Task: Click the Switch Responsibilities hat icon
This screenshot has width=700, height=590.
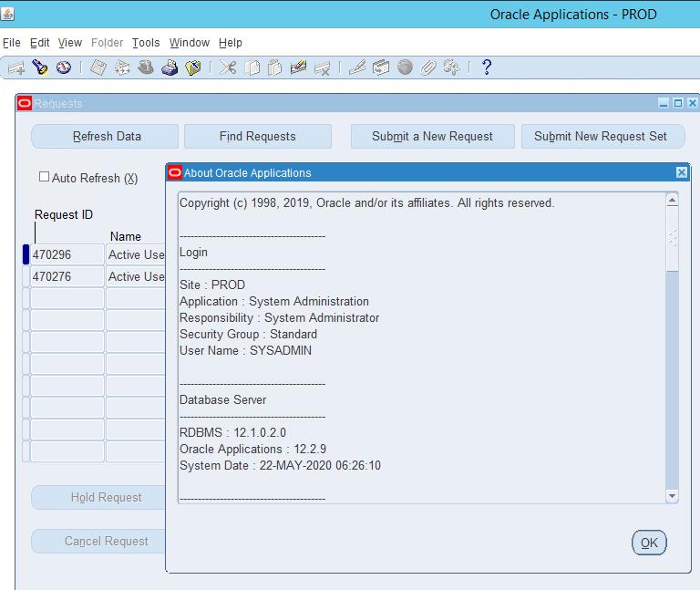Action: (146, 67)
